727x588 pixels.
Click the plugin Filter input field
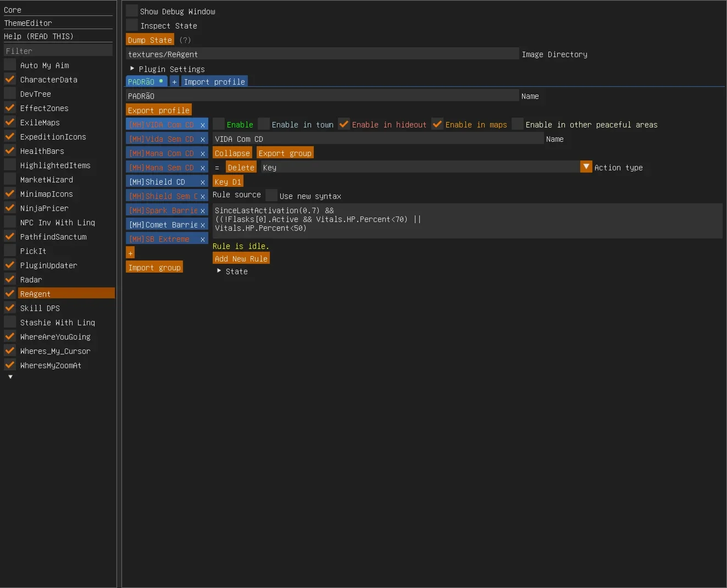click(x=58, y=51)
